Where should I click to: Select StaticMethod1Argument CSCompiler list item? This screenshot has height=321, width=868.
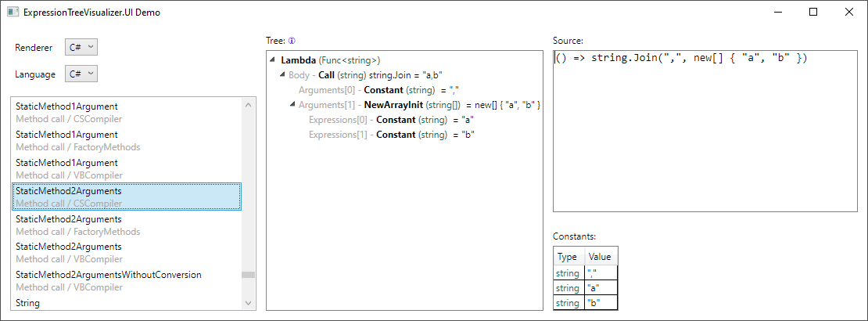127,112
